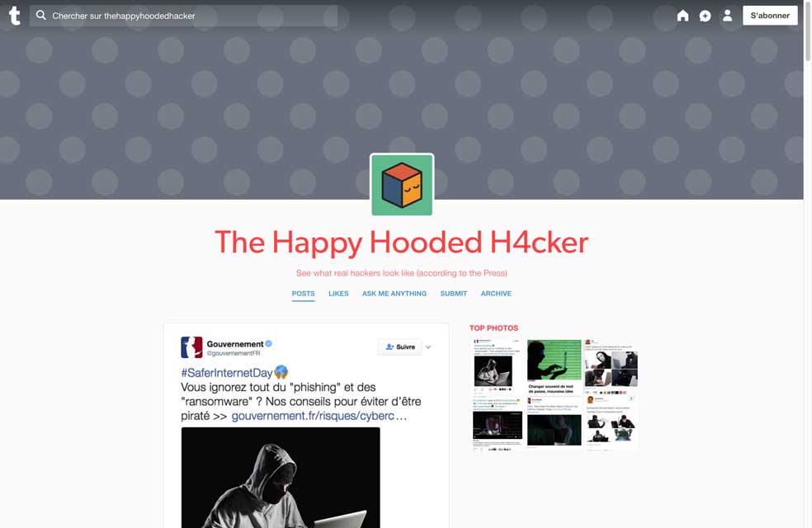Select the Ask Me Anything tab
The width and height of the screenshot is (812, 528).
pyautogui.click(x=394, y=294)
